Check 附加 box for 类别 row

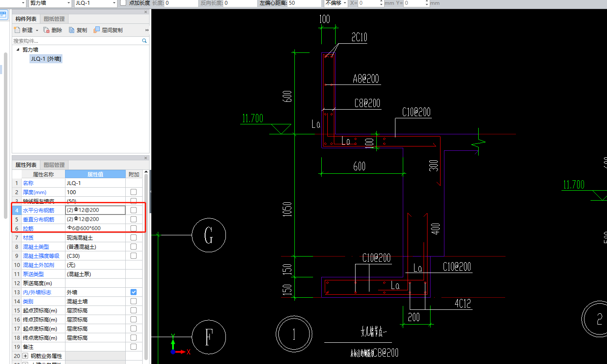point(134,301)
